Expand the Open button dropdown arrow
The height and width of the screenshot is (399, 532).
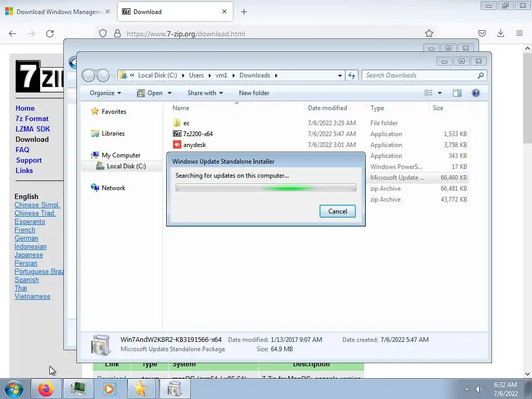[x=170, y=93]
